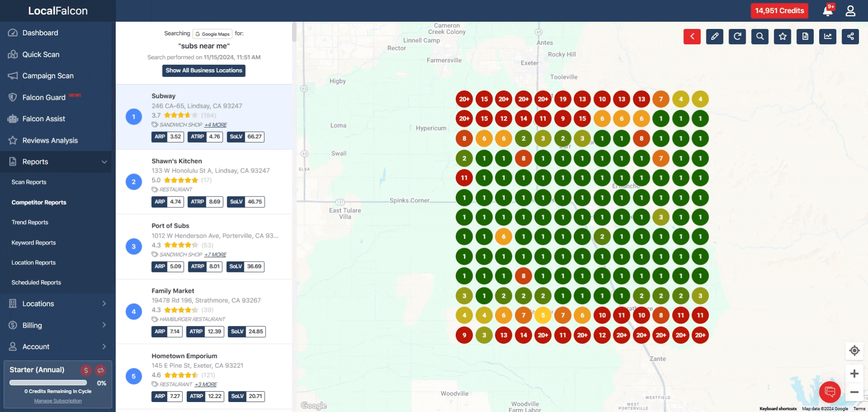Screen dimensions: 868x412
Task: Click the magnifier search icon above the map
Action: coord(760,37)
